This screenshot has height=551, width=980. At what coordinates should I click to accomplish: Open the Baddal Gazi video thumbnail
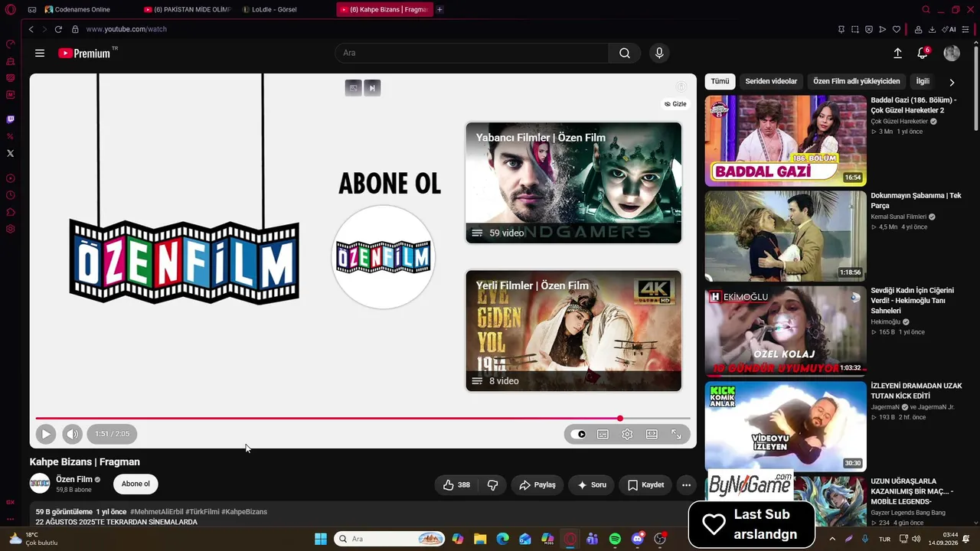pos(786,141)
